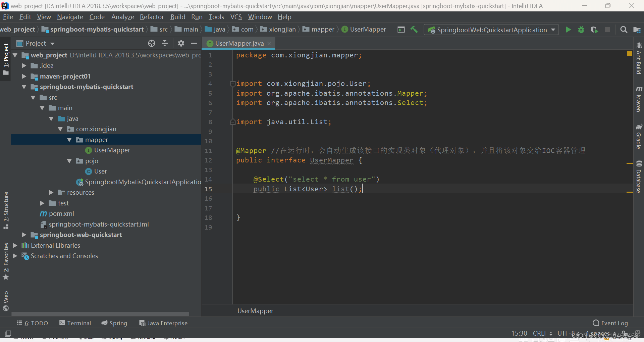Collapse the web_project root node
Image resolution: width=644 pixels, height=342 pixels.
click(x=15, y=55)
